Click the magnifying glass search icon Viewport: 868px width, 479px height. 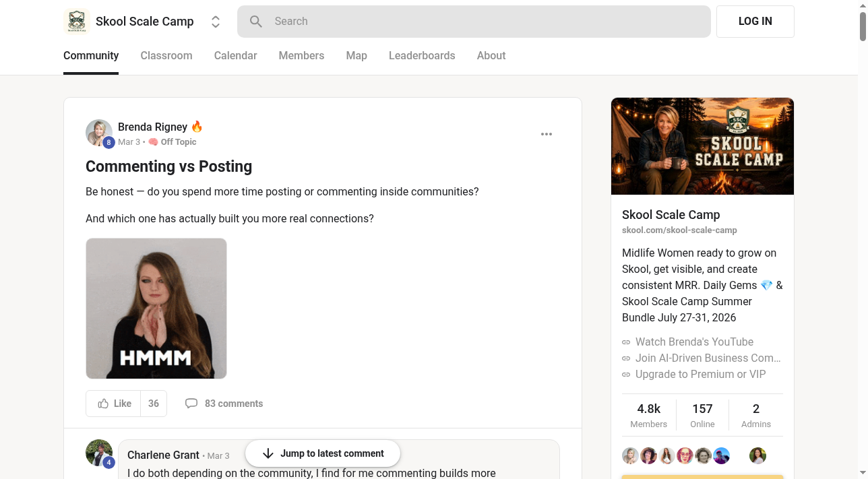pyautogui.click(x=256, y=22)
